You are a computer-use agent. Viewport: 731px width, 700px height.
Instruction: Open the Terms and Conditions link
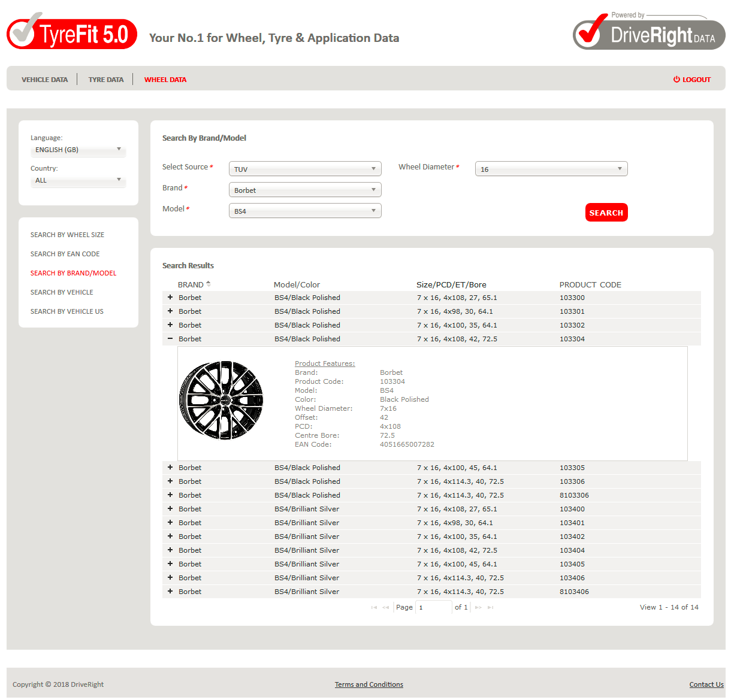[x=368, y=684]
